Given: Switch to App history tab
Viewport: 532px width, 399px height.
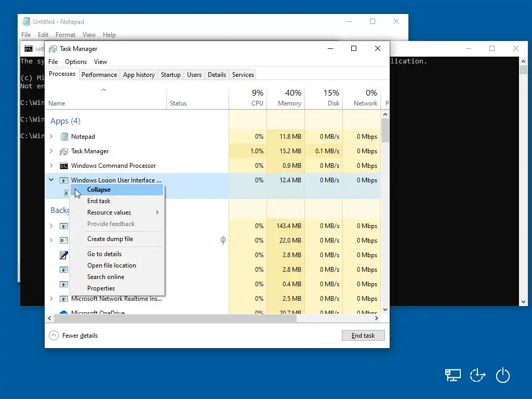Looking at the screenshot, I should pyautogui.click(x=139, y=75).
